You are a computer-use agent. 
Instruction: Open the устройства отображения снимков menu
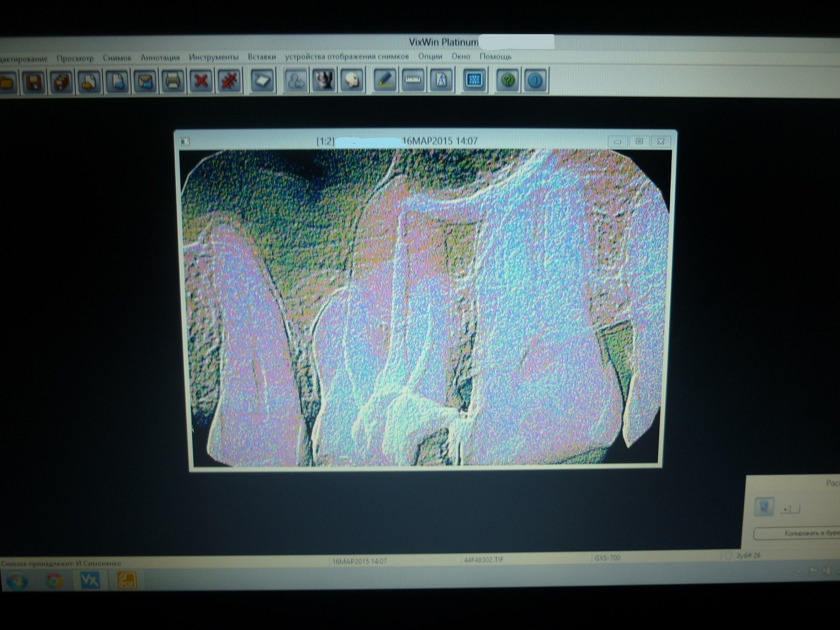[346, 57]
